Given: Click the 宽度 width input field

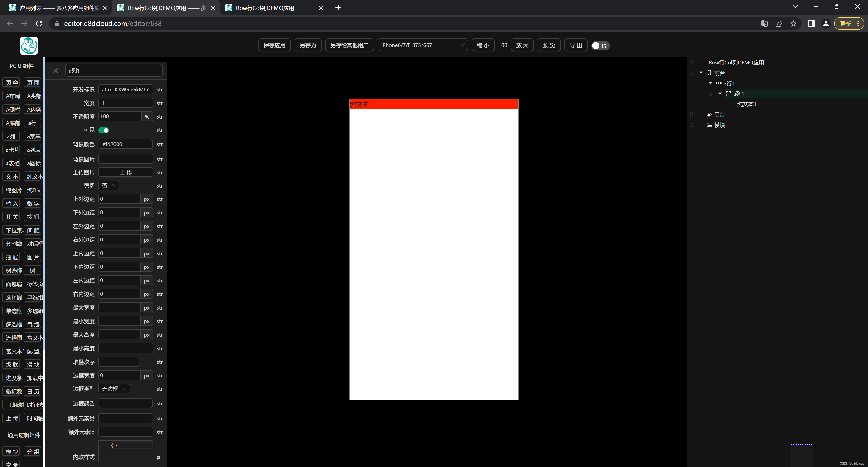Looking at the screenshot, I should coord(125,103).
